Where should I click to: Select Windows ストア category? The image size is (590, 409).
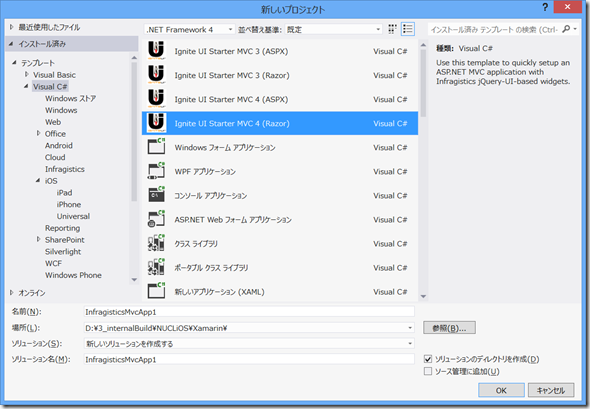click(70, 98)
